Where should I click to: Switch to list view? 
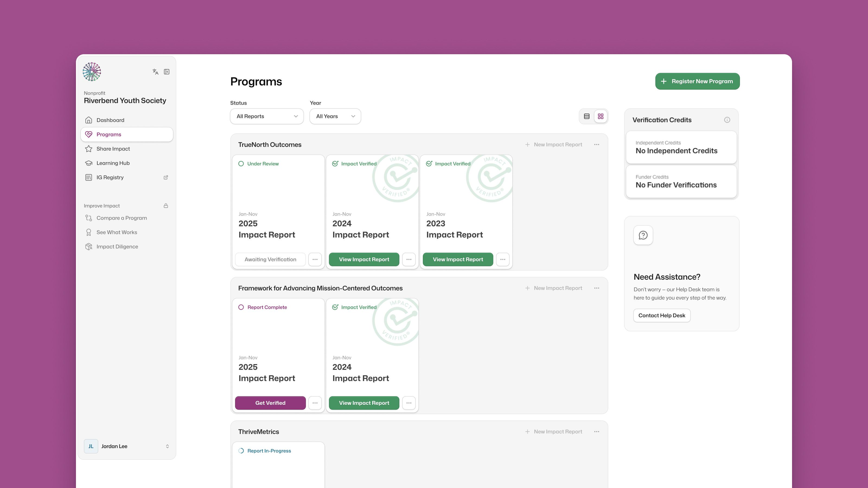tap(587, 116)
